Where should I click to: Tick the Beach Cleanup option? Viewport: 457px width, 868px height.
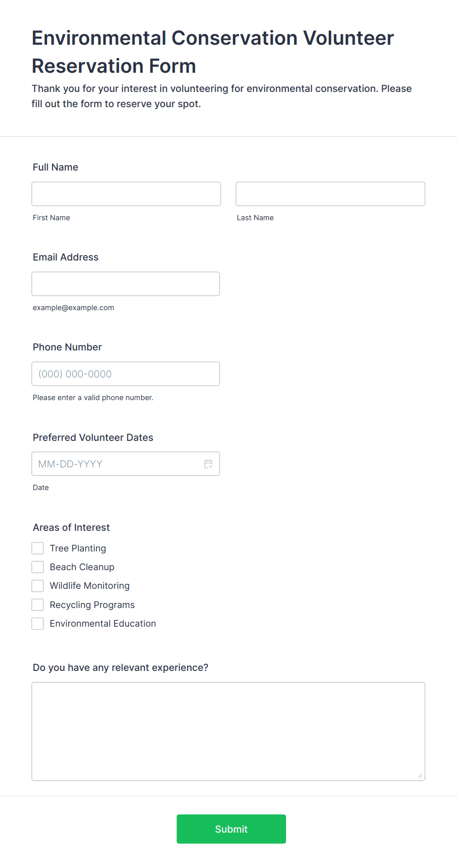click(38, 567)
